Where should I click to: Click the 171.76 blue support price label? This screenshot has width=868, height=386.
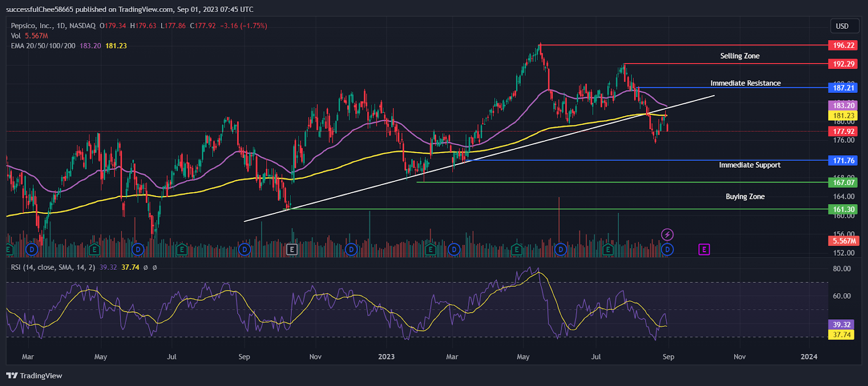(843, 161)
